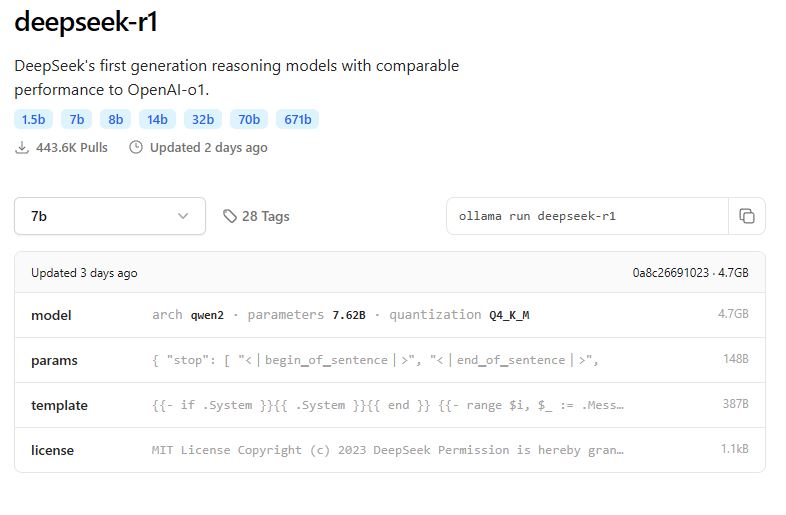
Task: Open the params file row
Action: 389,360
